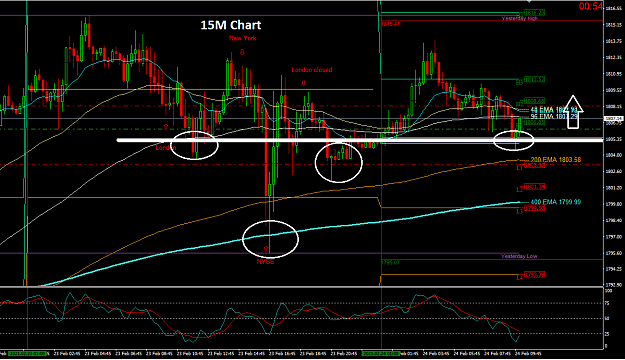Click the red L4 pivot price tag
The width and height of the screenshot is (625, 360).
pos(534,274)
